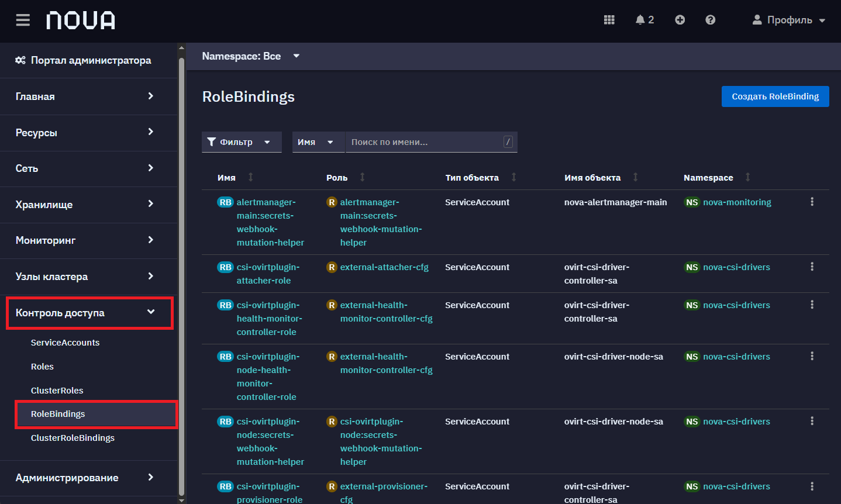Viewport: 841px width, 504px height.
Task: Open kebab menu for csi-ovirtplugin-node:secrets row
Action: pyautogui.click(x=812, y=421)
